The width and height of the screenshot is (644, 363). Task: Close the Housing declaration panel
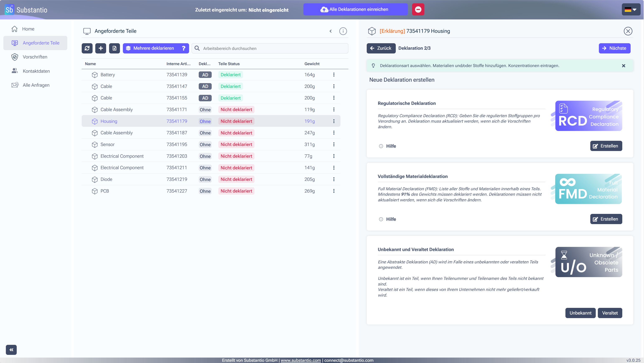coord(628,31)
